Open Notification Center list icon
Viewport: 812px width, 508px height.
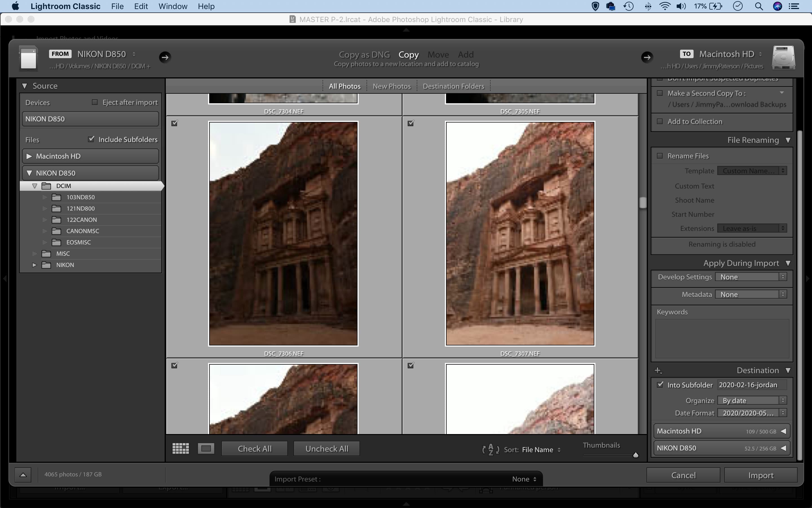794,6
